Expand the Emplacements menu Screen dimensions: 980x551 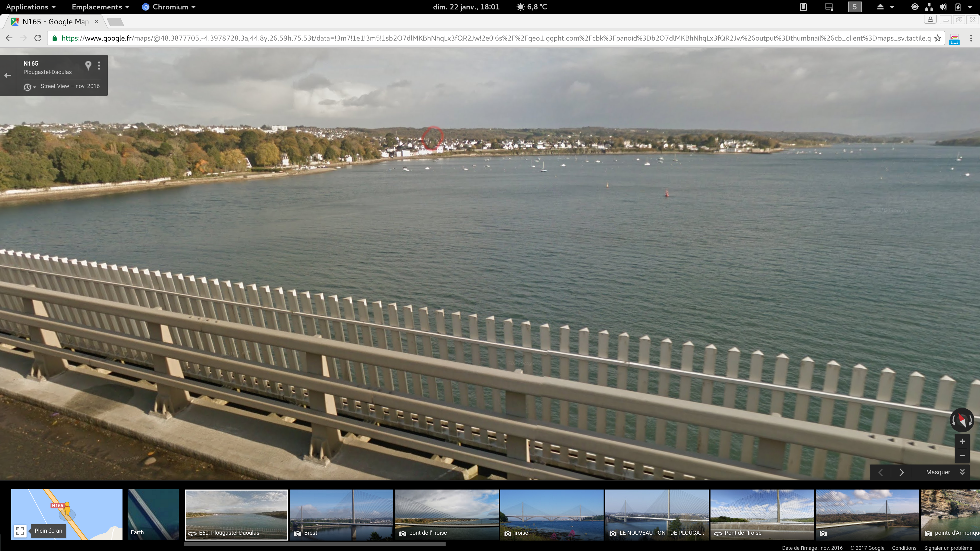pos(101,7)
